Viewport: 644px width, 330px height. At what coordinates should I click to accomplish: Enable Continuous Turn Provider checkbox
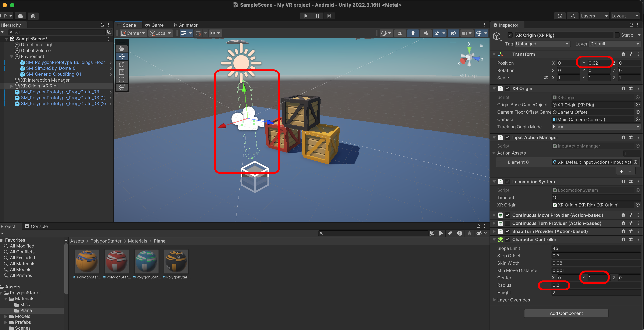coord(508,223)
